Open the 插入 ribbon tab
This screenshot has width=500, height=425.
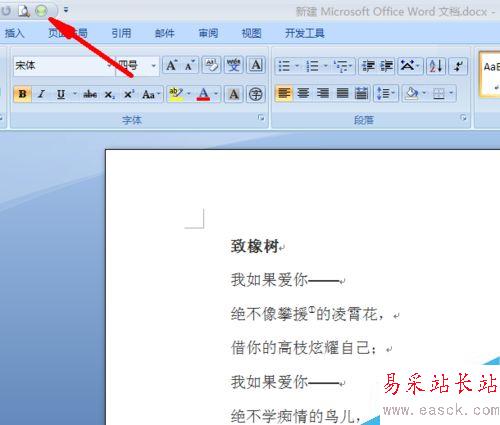tap(14, 33)
